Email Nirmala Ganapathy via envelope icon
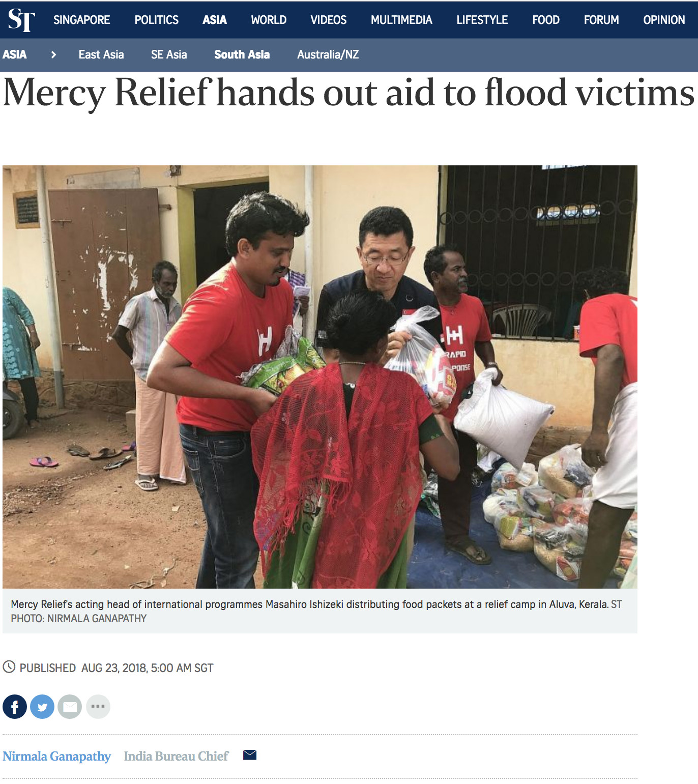 pos(250,755)
